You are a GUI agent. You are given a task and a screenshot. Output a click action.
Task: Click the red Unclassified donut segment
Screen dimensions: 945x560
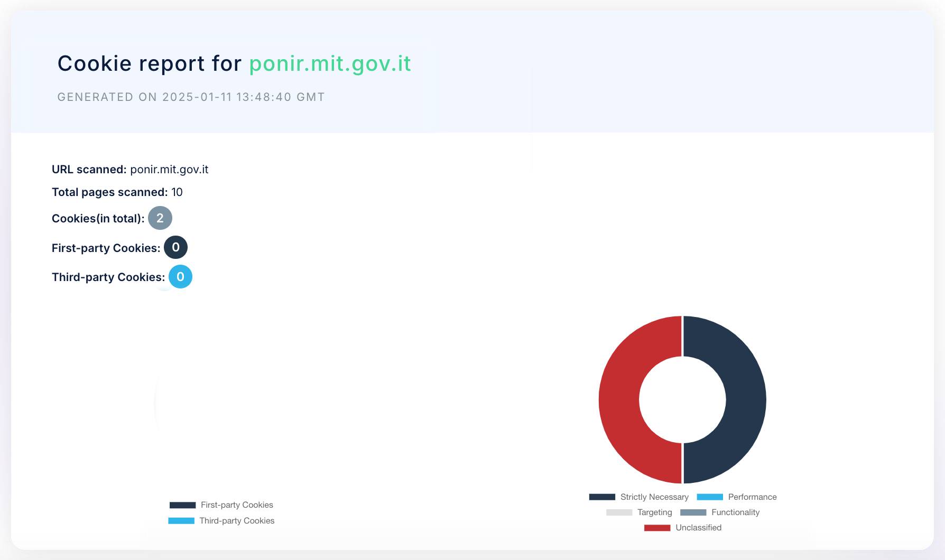[x=618, y=399]
